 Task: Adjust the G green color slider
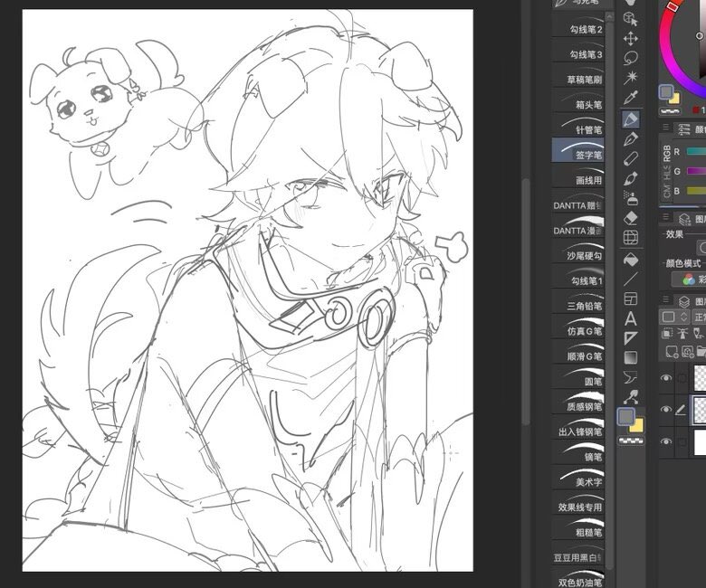click(696, 171)
